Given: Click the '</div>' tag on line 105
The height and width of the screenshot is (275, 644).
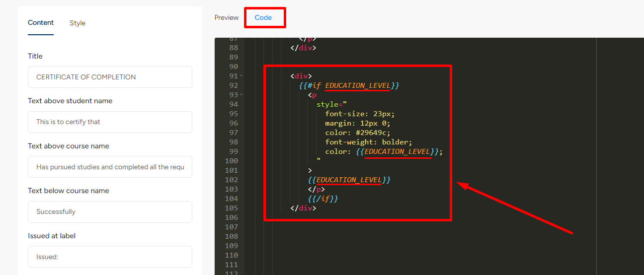Looking at the screenshot, I should (303, 208).
